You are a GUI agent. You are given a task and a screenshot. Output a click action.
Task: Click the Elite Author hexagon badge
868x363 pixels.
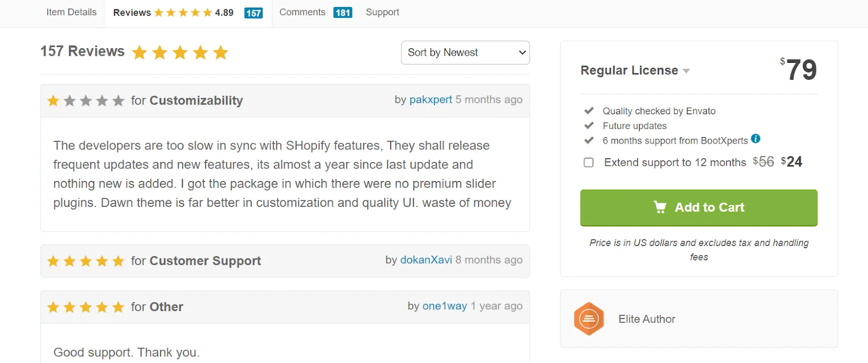(x=589, y=319)
